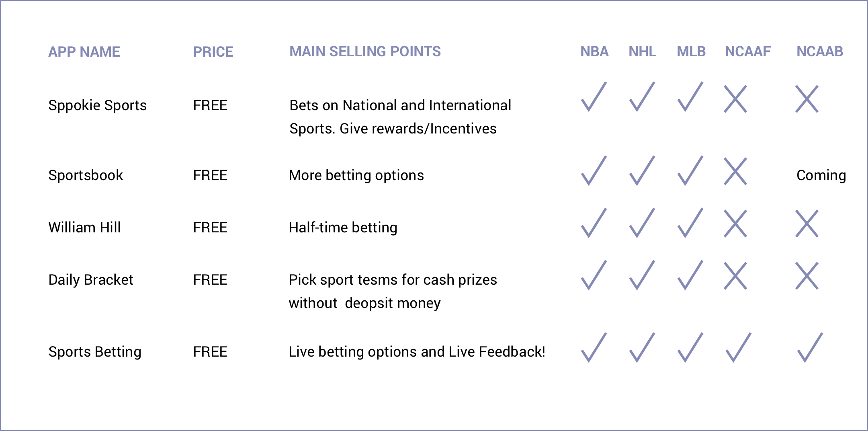868x431 pixels.
Task: Click Sports Betting NCAAB checkmark
Action: (810, 348)
